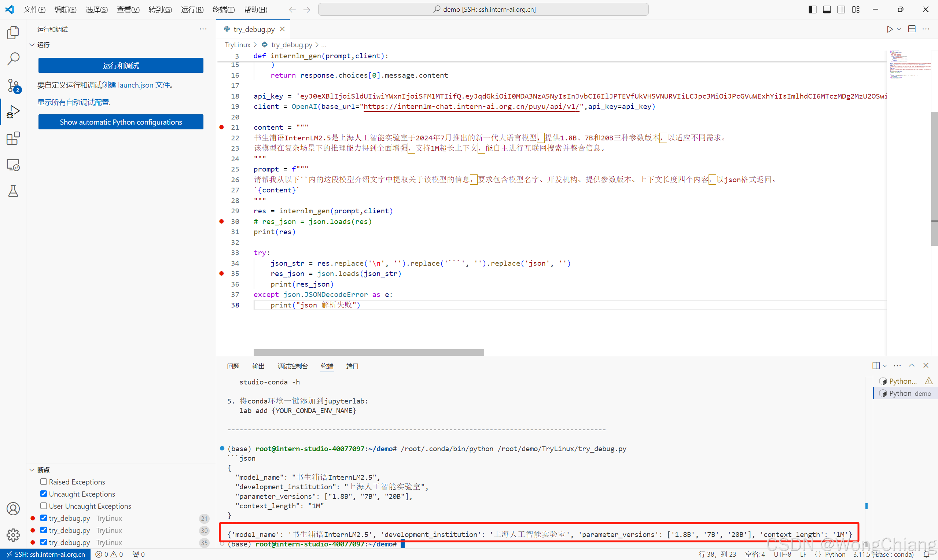Image resolution: width=938 pixels, height=560 pixels.
Task: Open Source Control with 2 pending changes
Action: [x=13, y=86]
